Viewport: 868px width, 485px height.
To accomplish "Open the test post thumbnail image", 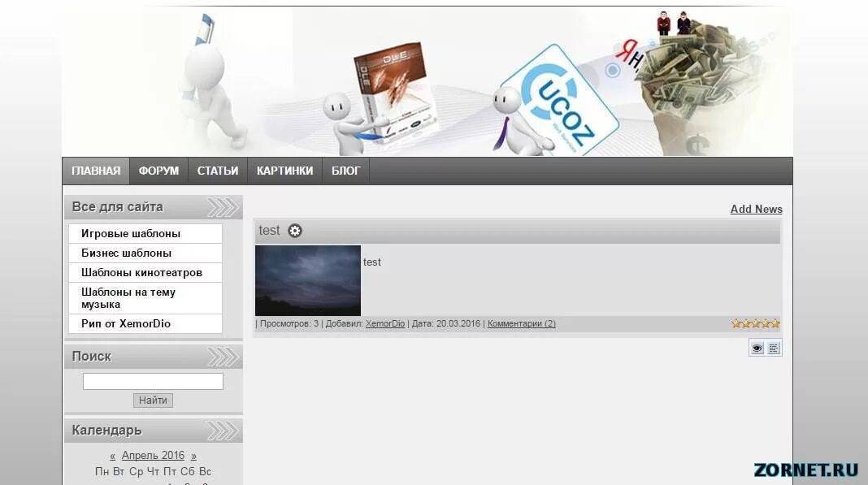I will pyautogui.click(x=308, y=281).
